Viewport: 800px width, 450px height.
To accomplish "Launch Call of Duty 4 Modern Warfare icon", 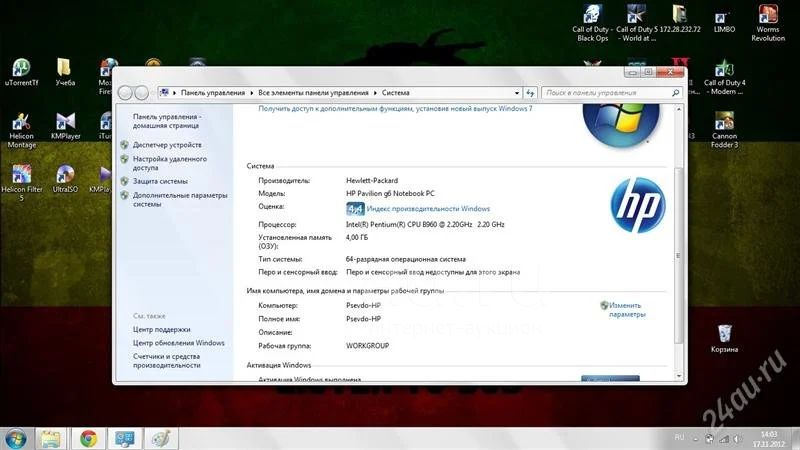I will coord(724,77).
